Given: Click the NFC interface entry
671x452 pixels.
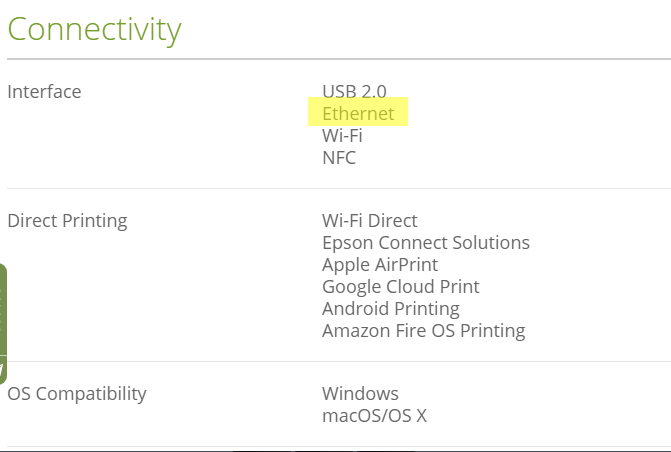Looking at the screenshot, I should pyautogui.click(x=339, y=158).
